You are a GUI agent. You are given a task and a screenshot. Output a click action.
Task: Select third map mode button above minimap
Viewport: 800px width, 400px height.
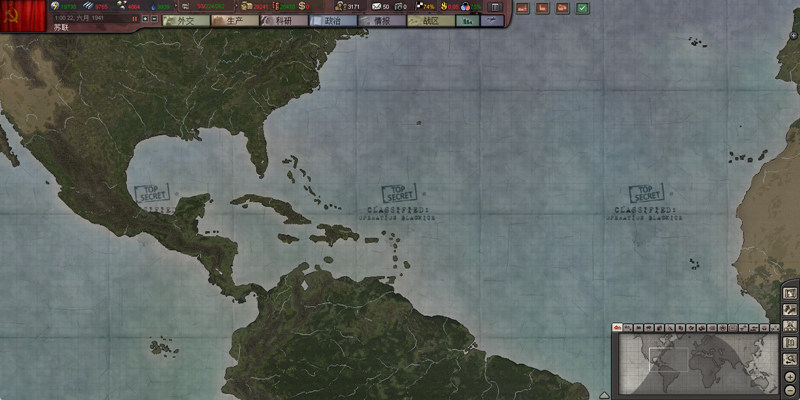pyautogui.click(x=639, y=328)
